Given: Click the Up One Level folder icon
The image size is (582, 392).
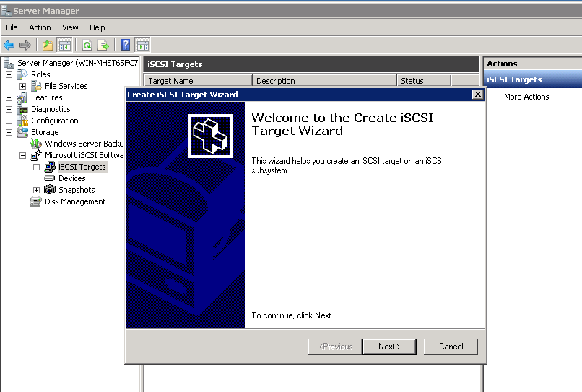Looking at the screenshot, I should [x=48, y=45].
